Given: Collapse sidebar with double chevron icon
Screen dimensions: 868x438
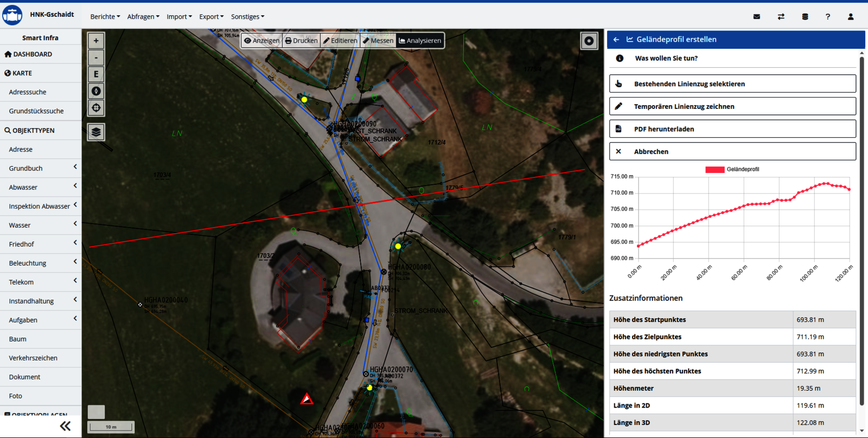Looking at the screenshot, I should (65, 426).
